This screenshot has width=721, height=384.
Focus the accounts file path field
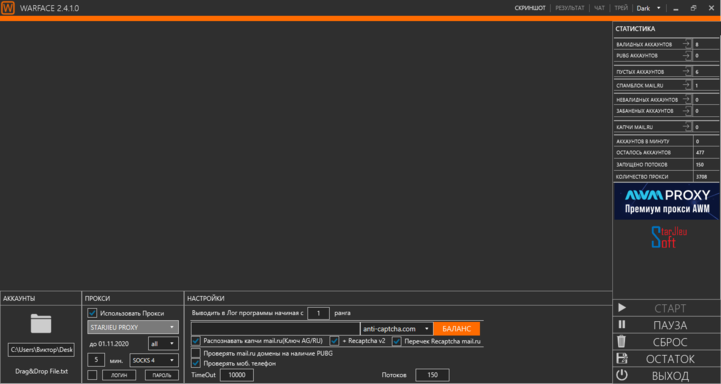tap(41, 350)
